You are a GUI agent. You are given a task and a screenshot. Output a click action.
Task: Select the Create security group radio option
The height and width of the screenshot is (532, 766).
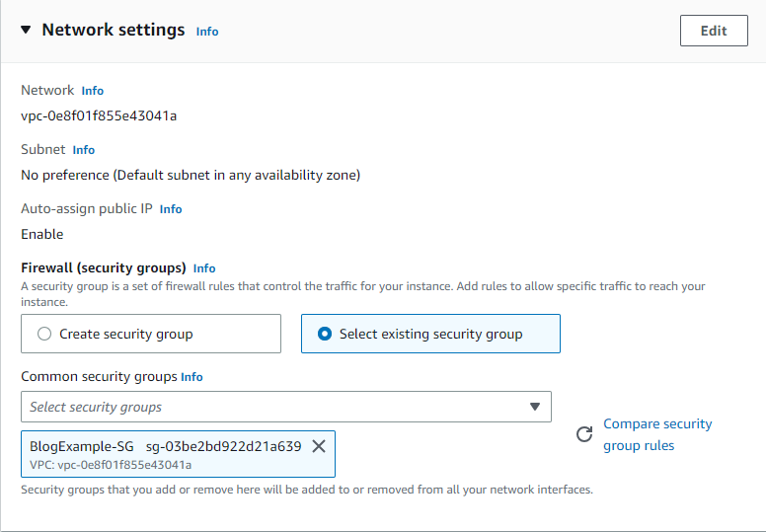click(x=44, y=334)
